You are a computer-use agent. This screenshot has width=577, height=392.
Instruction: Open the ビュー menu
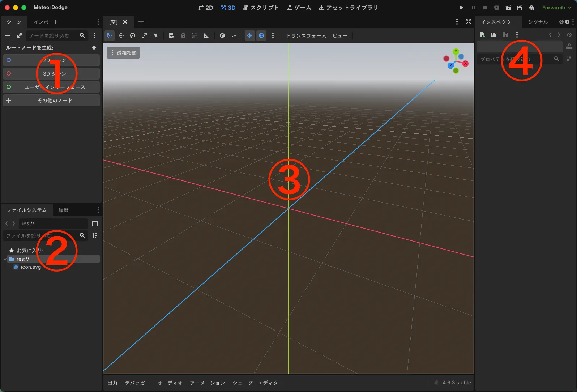click(340, 36)
